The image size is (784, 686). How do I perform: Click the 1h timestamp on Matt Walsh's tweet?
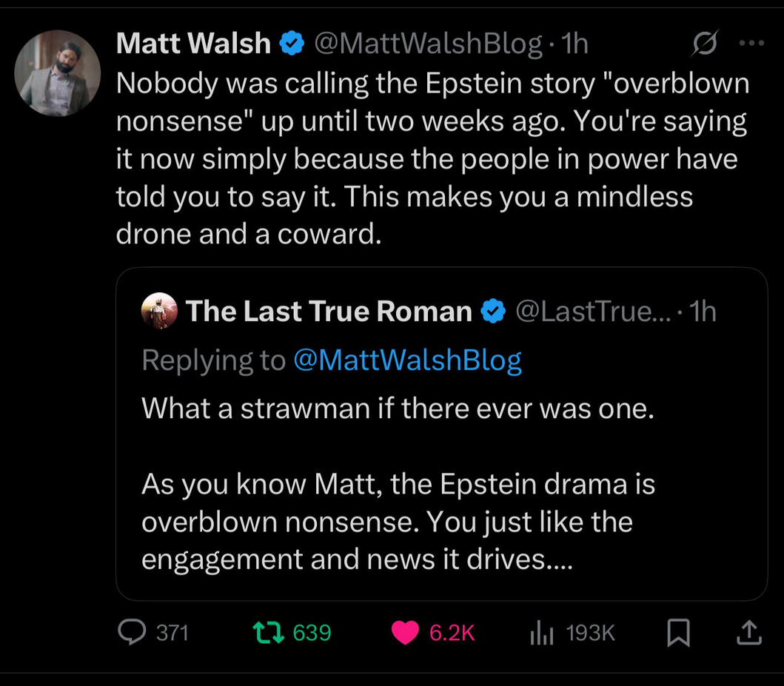tap(574, 44)
